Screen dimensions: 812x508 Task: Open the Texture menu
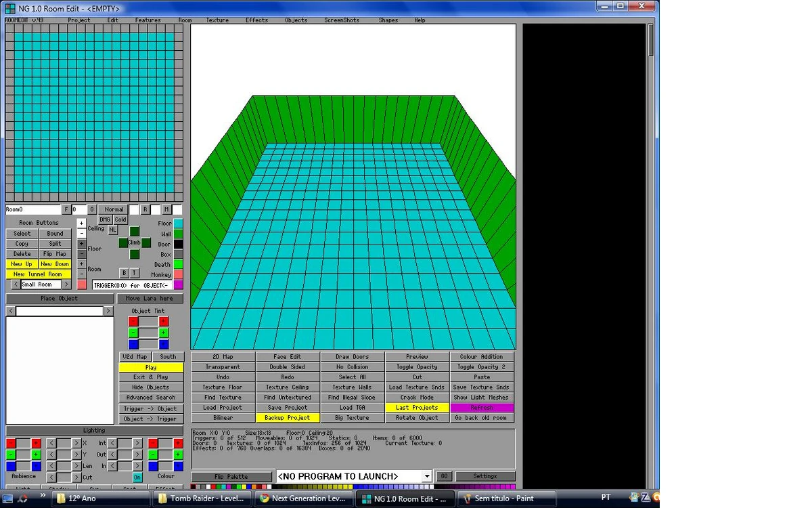(217, 20)
